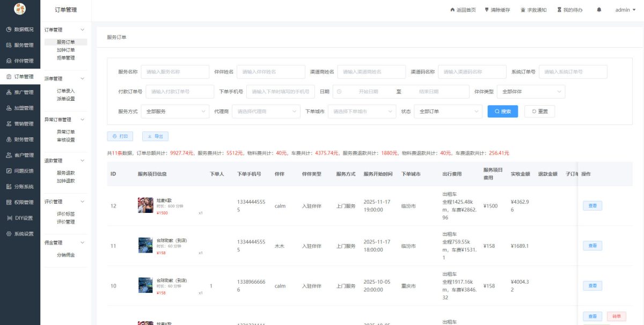Click the 导出 button
The height and width of the screenshot is (325, 644).
(155, 136)
